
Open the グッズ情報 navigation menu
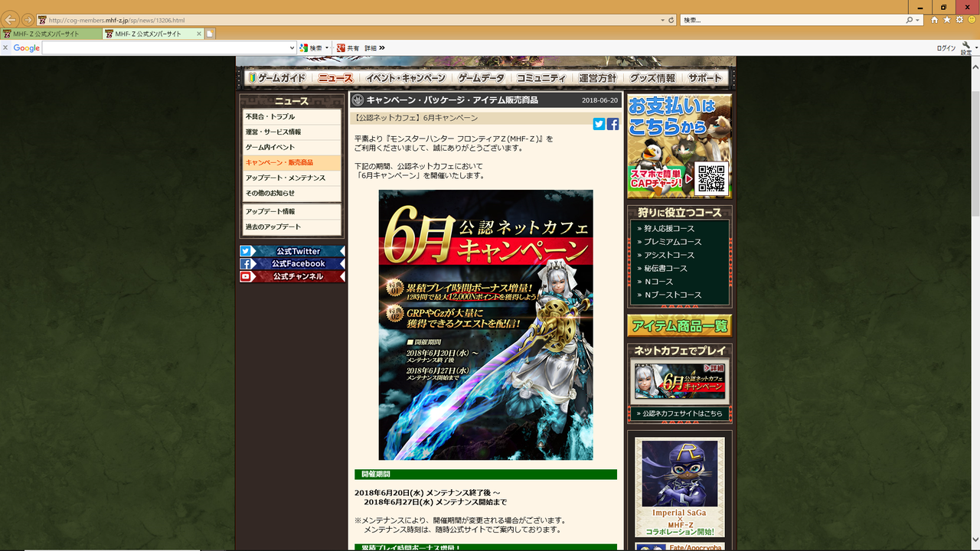[x=652, y=78]
